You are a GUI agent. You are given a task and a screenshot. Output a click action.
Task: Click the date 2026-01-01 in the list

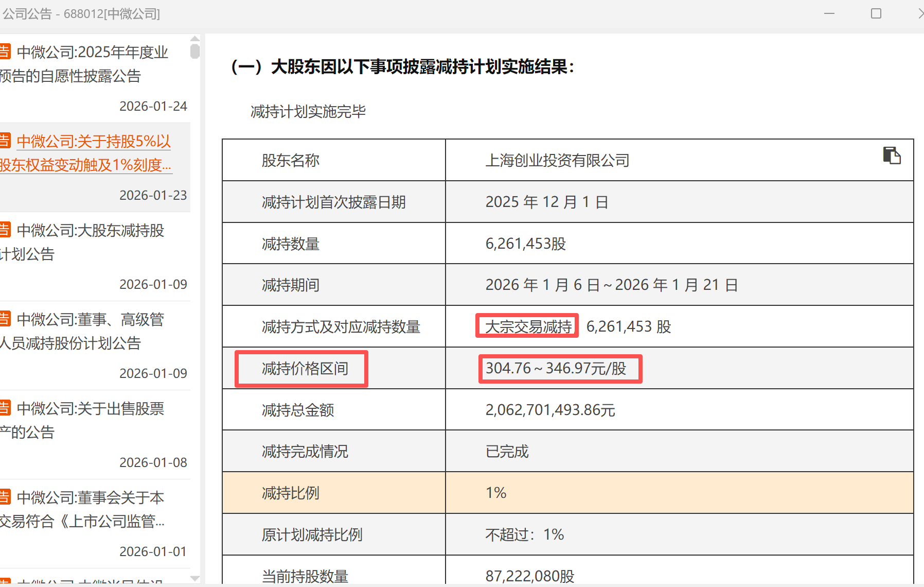click(x=153, y=551)
